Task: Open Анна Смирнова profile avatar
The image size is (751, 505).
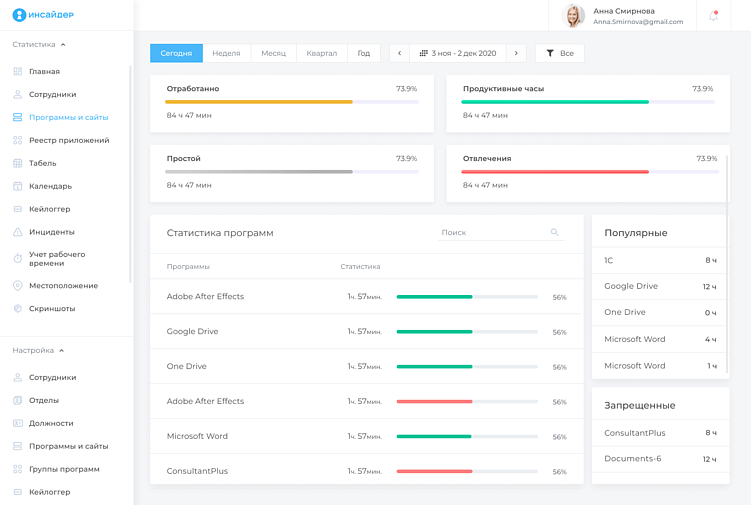Action: coord(573,16)
